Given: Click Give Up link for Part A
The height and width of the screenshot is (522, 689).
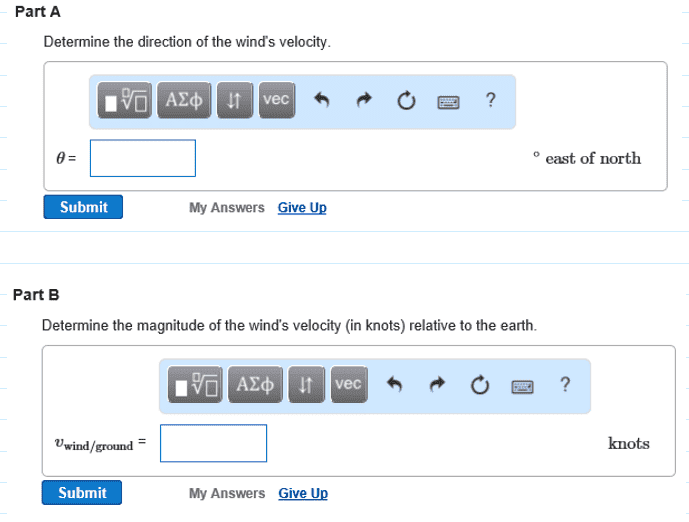Looking at the screenshot, I should 302,207.
